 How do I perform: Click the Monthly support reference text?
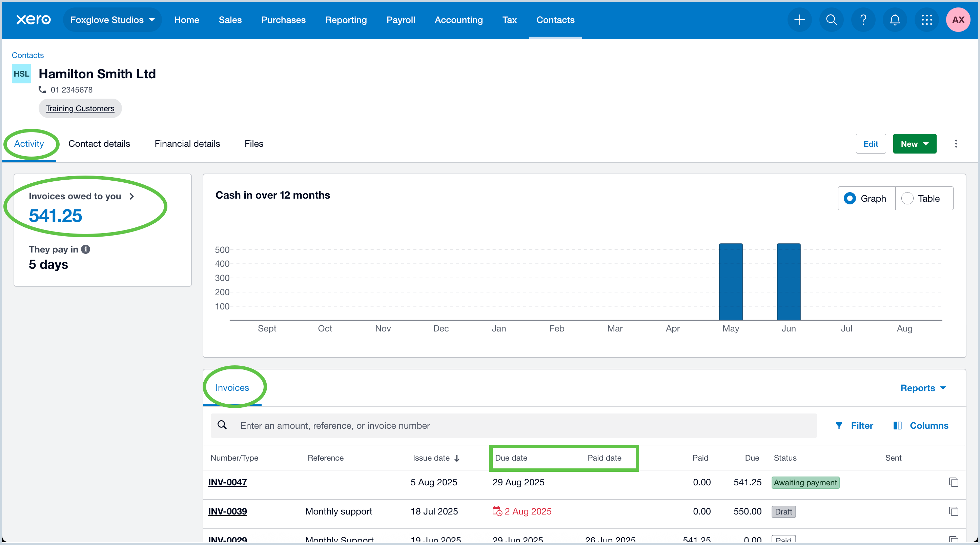339,511
